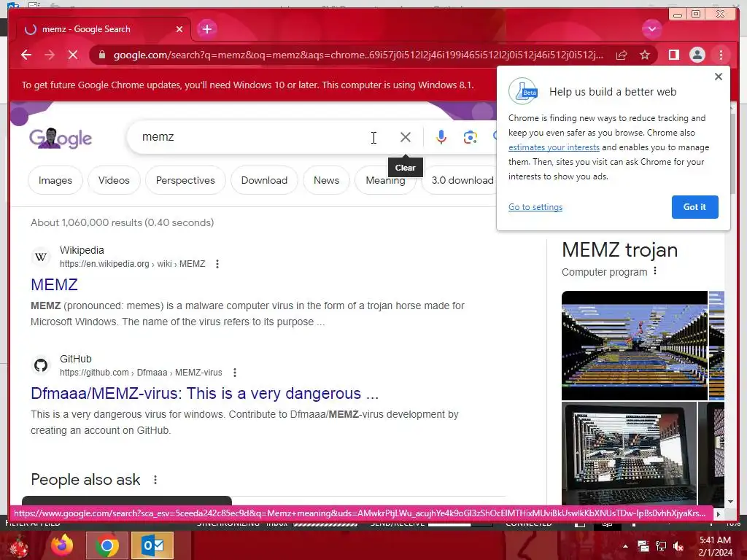Viewport: 747px width, 560px height.
Task: Click the forward navigation arrow
Action: pyautogui.click(x=50, y=55)
